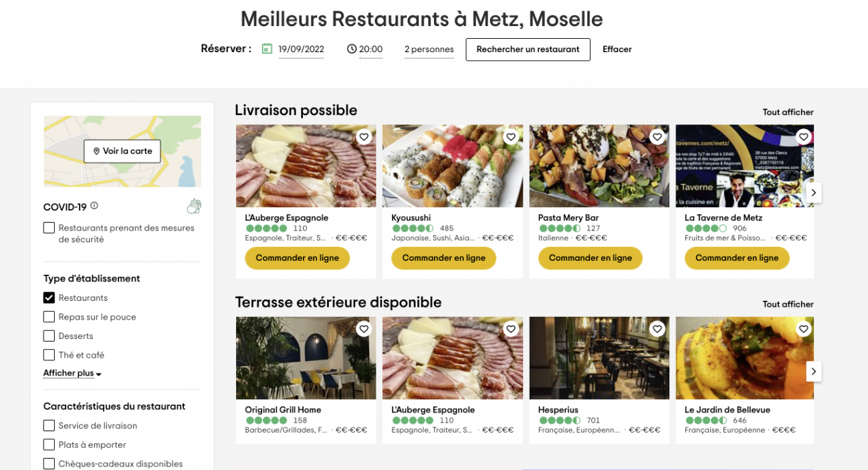Viewport: 868px width, 470px height.
Task: Expand Afficher plus establishment types
Action: coord(72,374)
